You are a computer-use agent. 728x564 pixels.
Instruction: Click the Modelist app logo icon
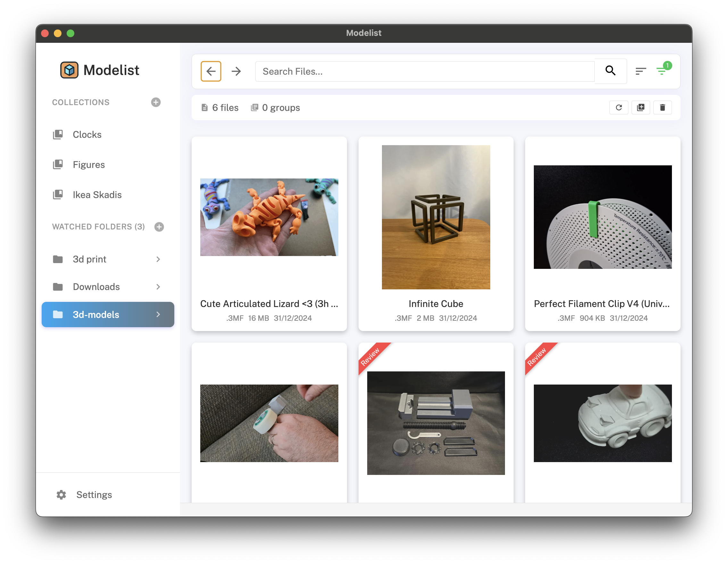(69, 70)
